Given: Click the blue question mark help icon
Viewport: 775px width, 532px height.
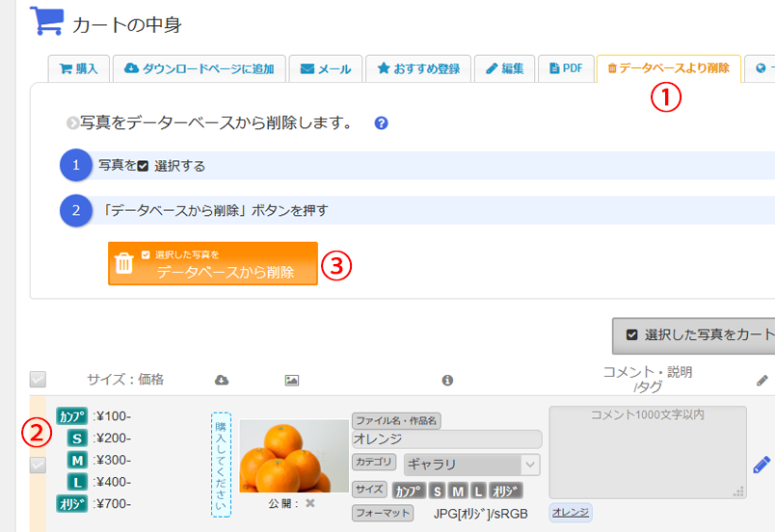Looking at the screenshot, I should [x=381, y=123].
